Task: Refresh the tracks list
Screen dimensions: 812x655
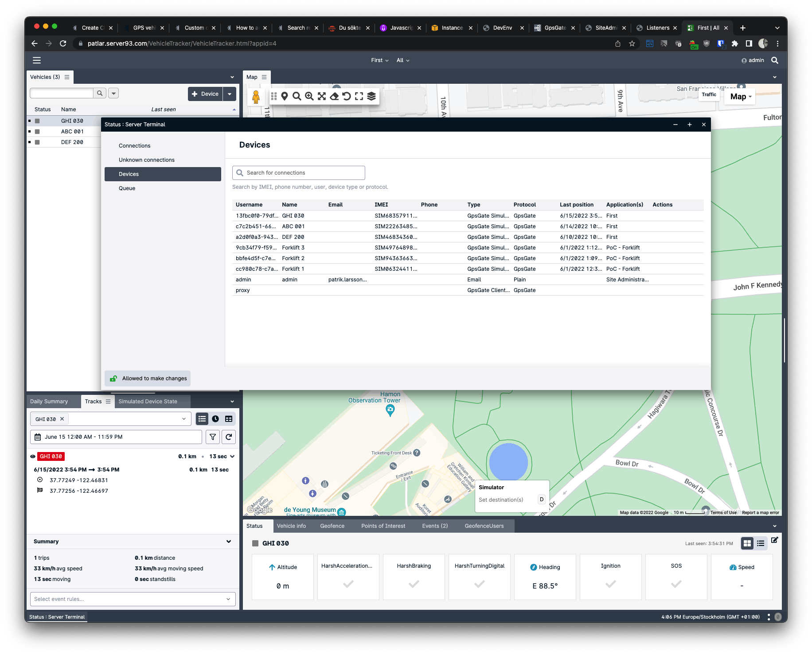Action: (x=229, y=437)
